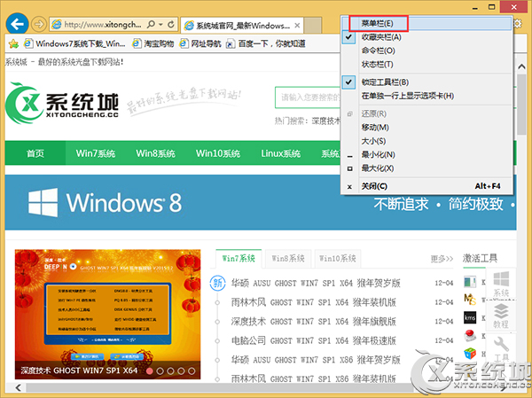Select 在单独一行上显示选项卡(H)
This screenshot has width=532, height=398.
point(426,96)
